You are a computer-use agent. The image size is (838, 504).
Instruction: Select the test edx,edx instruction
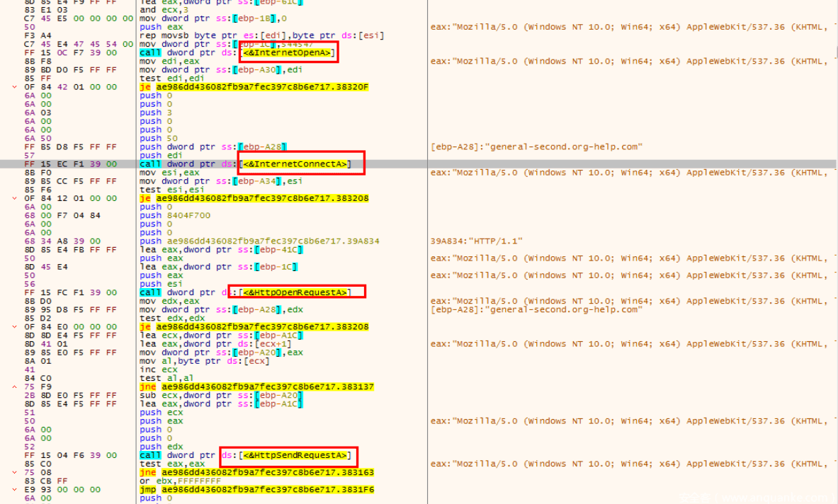coord(172,319)
